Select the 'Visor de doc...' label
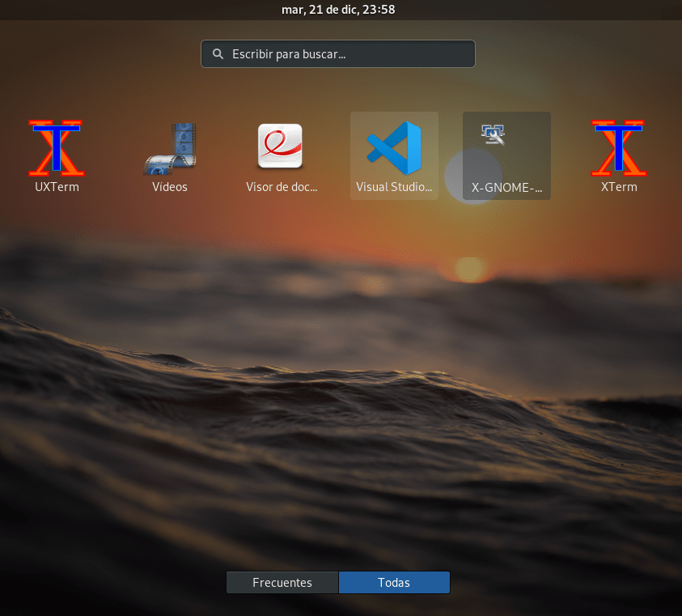The image size is (682, 616). (x=282, y=187)
